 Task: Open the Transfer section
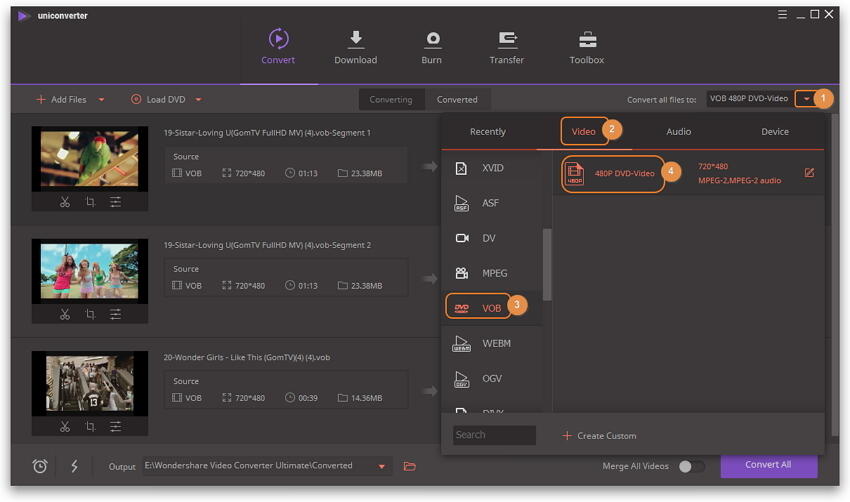tap(507, 47)
